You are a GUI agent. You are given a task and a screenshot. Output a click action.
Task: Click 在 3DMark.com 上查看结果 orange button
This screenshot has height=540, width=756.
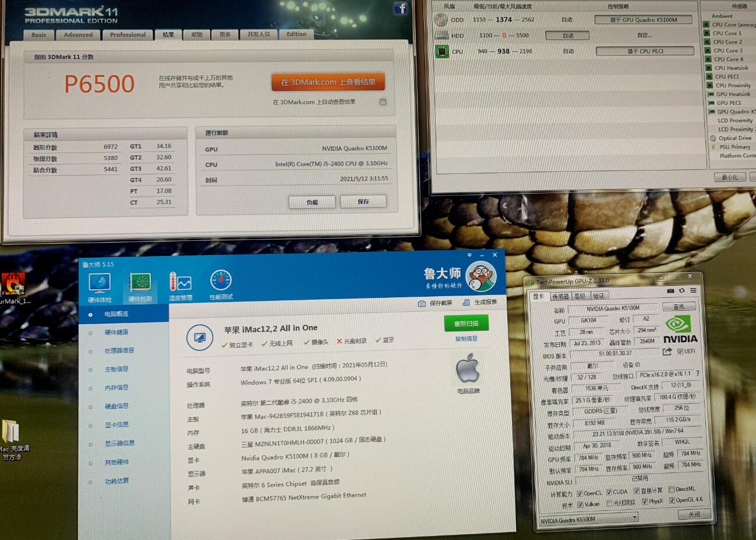[328, 82]
